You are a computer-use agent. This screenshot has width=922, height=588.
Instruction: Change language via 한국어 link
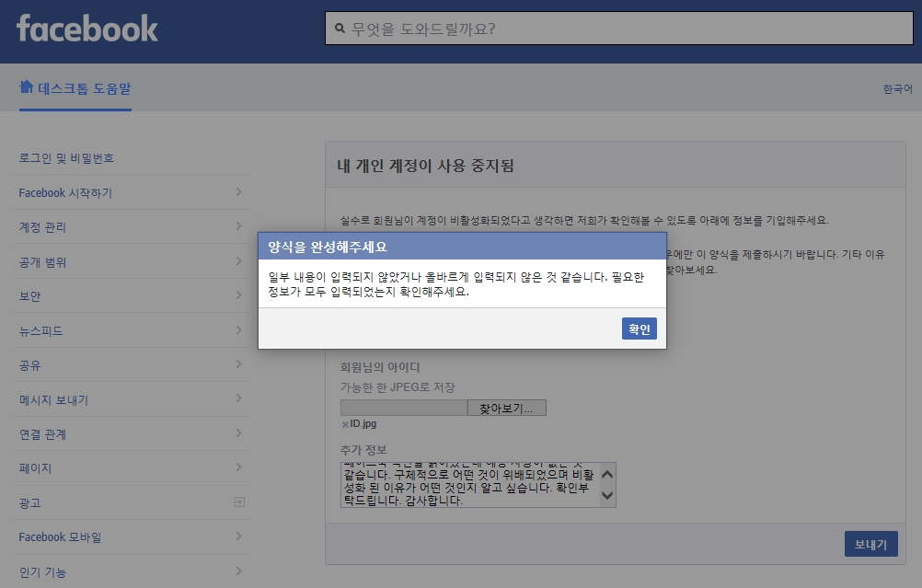coord(897,88)
